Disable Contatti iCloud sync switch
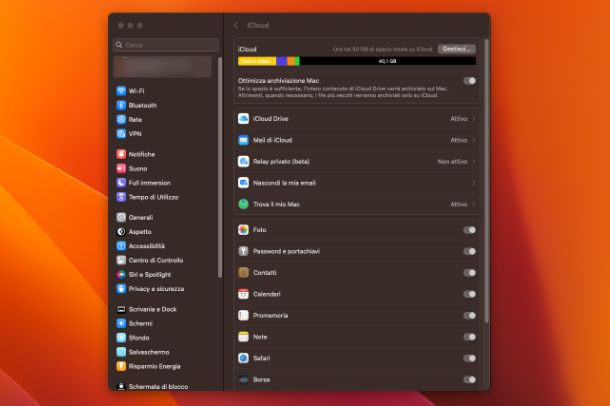Image resolution: width=610 pixels, height=406 pixels. coord(469,273)
